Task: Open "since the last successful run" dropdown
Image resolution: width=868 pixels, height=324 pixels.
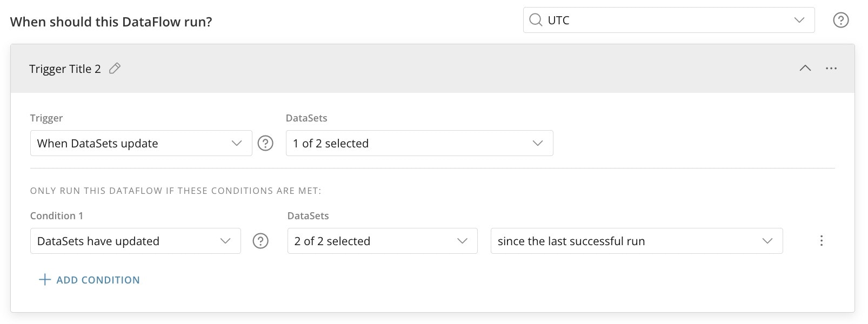Action: 636,241
